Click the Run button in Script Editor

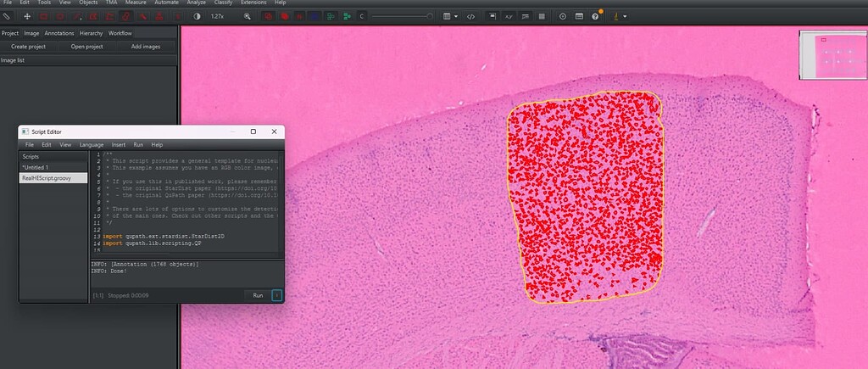pos(258,295)
